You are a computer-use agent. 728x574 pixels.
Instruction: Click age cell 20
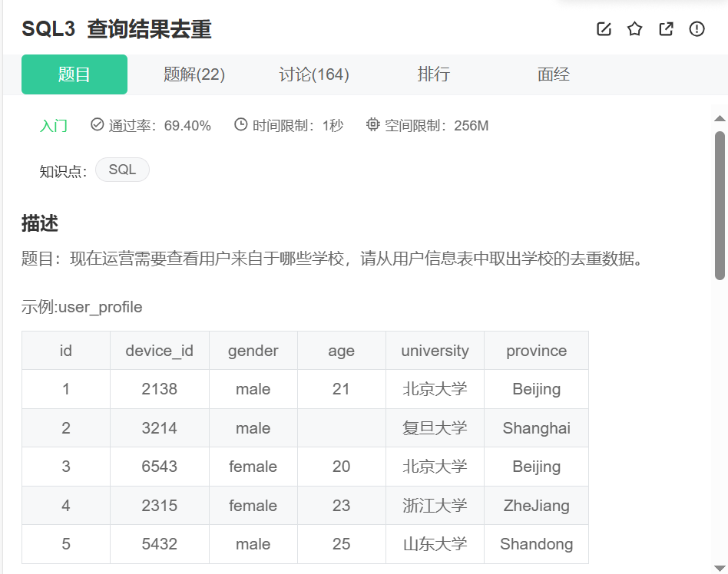(x=341, y=467)
